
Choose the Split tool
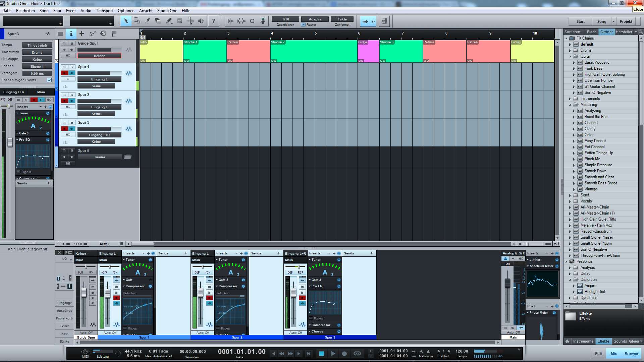point(147,21)
